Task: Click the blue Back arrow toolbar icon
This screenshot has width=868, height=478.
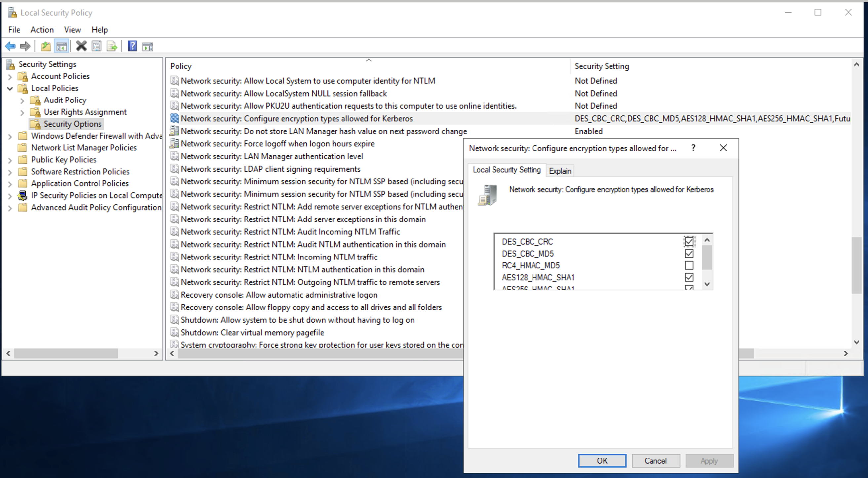Action: point(10,46)
